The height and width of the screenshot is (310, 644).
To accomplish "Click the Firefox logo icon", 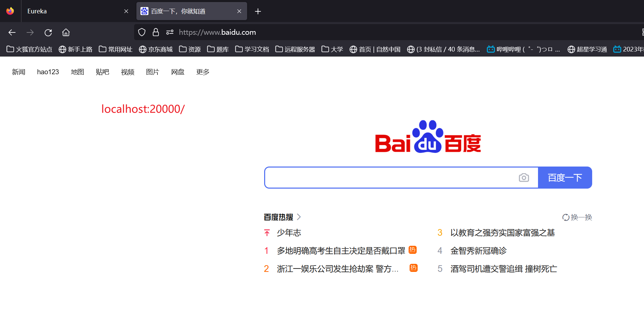I will point(10,11).
